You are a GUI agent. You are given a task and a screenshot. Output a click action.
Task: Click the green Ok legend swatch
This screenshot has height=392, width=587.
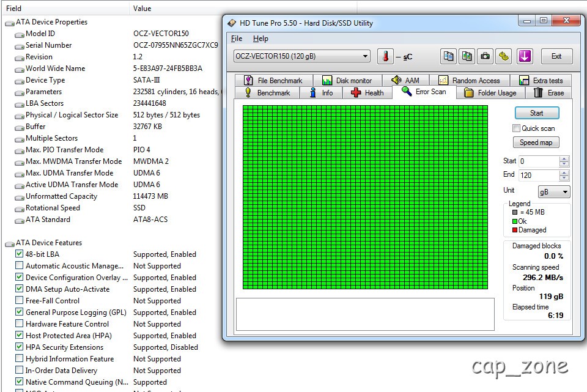click(515, 221)
